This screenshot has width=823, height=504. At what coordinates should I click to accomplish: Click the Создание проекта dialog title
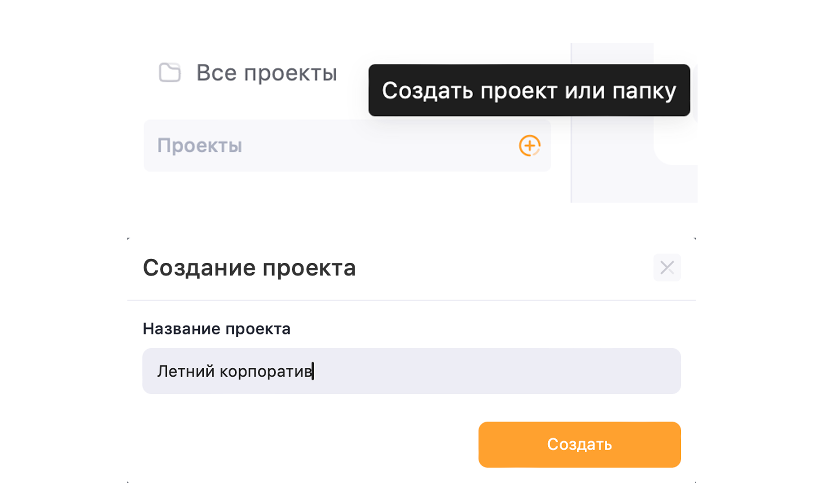[249, 268]
